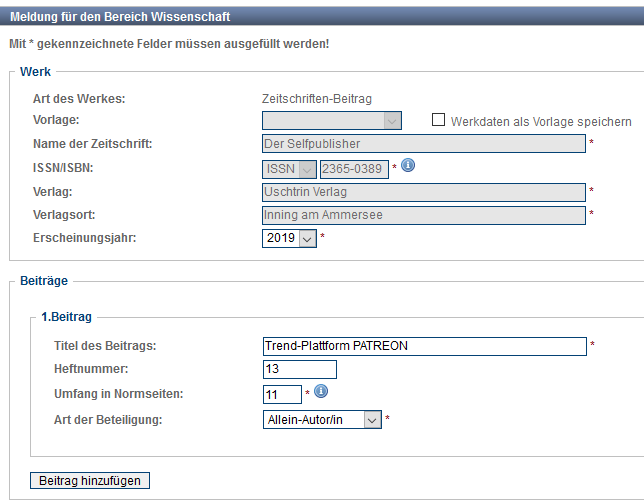Click the Titel des Beitrags field
This screenshot has width=644, height=500.
(x=423, y=346)
